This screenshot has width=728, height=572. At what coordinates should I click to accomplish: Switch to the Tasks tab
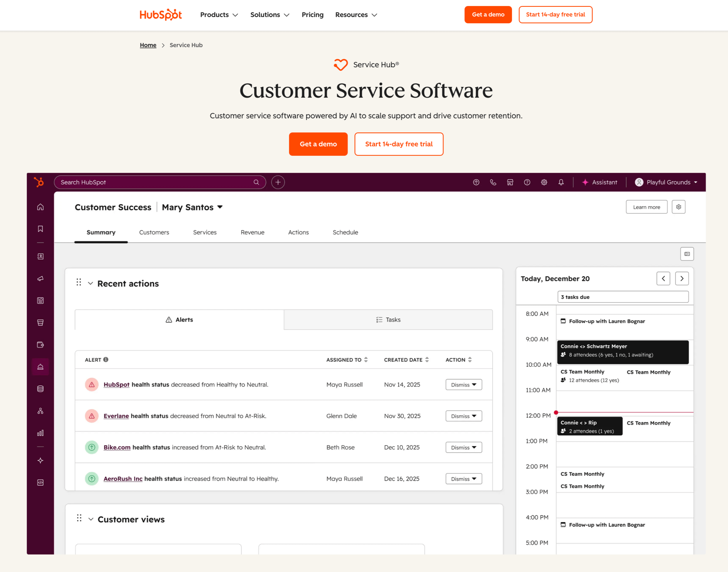[388, 319]
